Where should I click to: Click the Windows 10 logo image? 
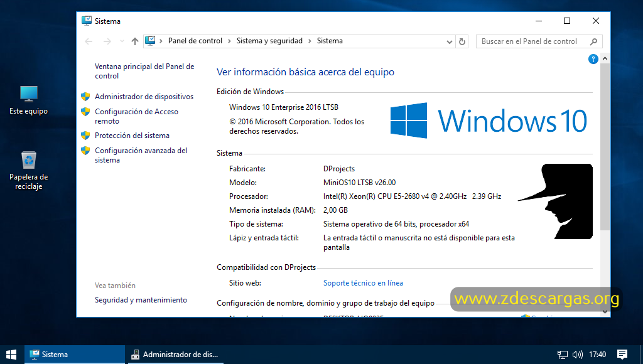pyautogui.click(x=489, y=120)
